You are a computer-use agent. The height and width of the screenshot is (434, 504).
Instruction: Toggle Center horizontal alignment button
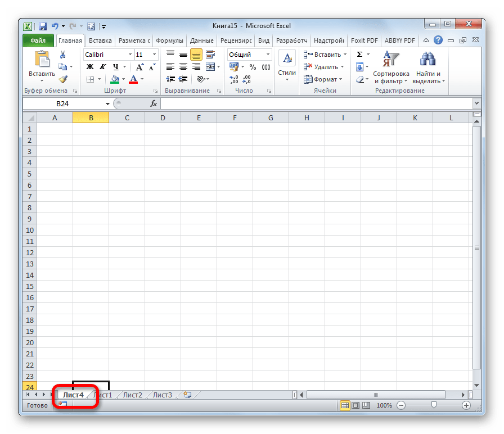pos(183,67)
